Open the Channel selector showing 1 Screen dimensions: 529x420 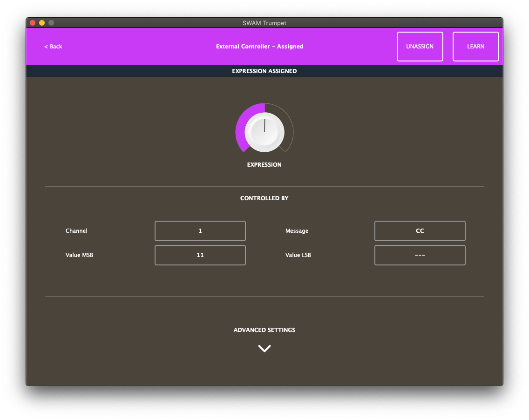click(x=200, y=230)
